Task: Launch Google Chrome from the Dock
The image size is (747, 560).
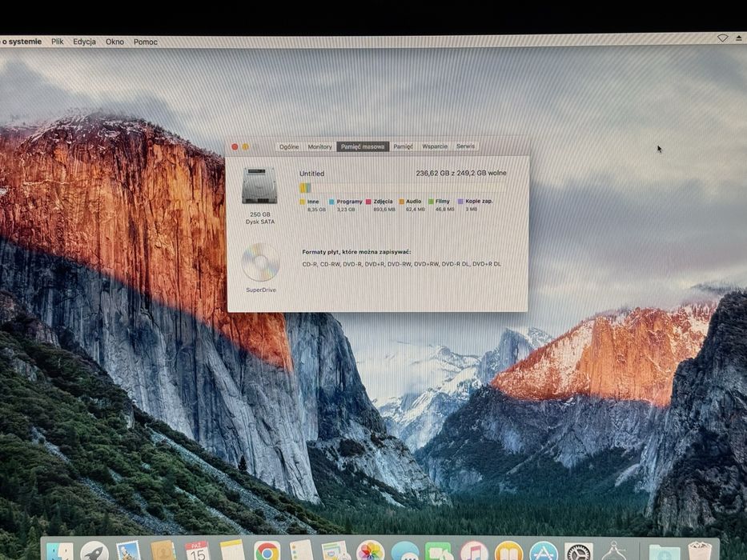Action: [267, 551]
